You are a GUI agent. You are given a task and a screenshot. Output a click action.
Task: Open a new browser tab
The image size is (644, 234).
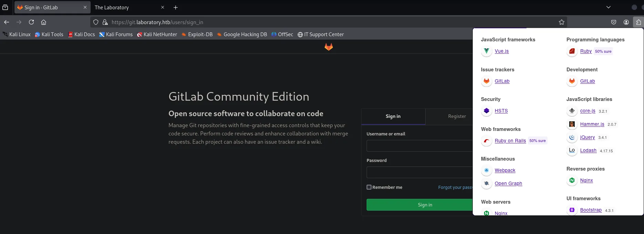176,7
